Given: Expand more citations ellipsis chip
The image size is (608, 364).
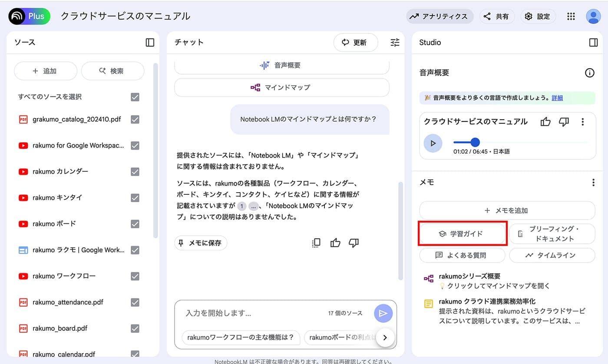Looking at the screenshot, I should [253, 207].
